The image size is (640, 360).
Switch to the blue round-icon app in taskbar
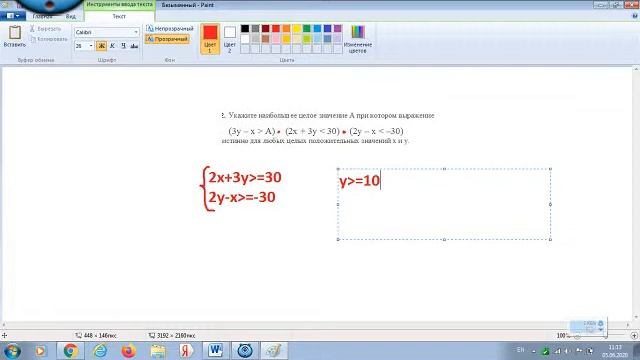click(245, 351)
